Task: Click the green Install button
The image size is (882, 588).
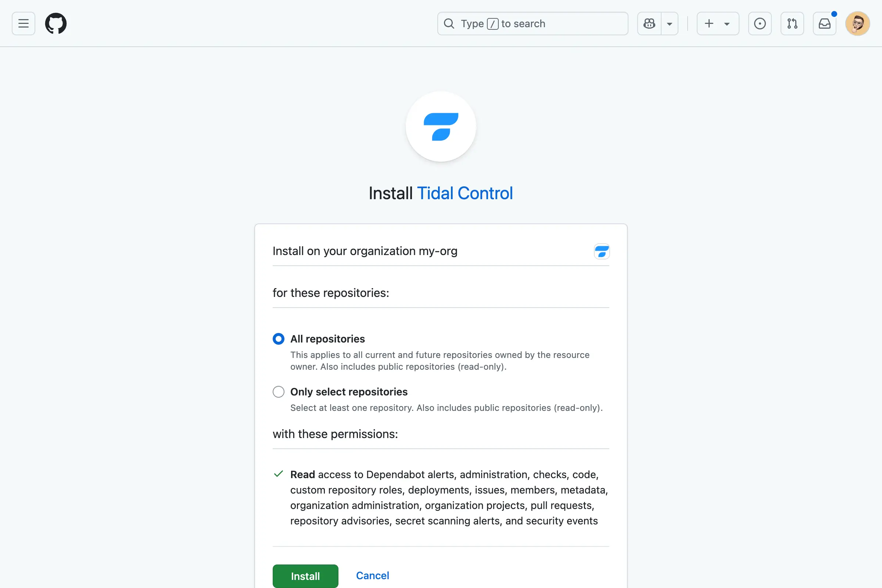Action: pos(305,576)
